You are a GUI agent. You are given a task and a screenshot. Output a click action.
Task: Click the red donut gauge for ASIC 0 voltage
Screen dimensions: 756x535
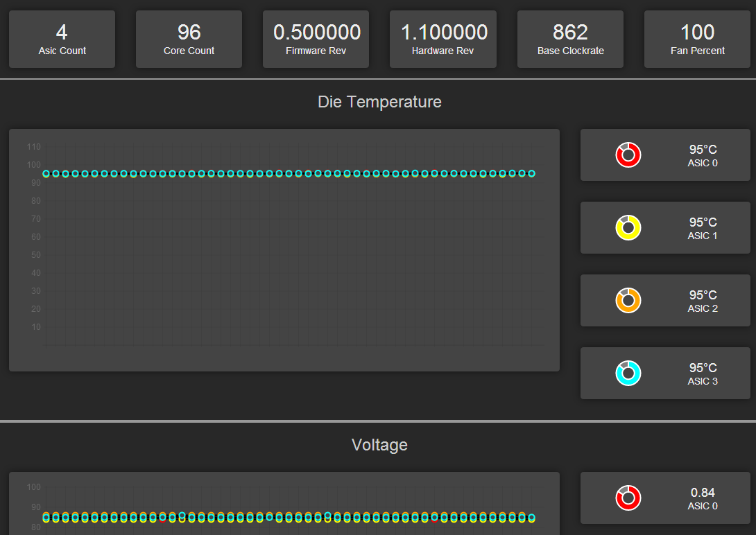628,498
